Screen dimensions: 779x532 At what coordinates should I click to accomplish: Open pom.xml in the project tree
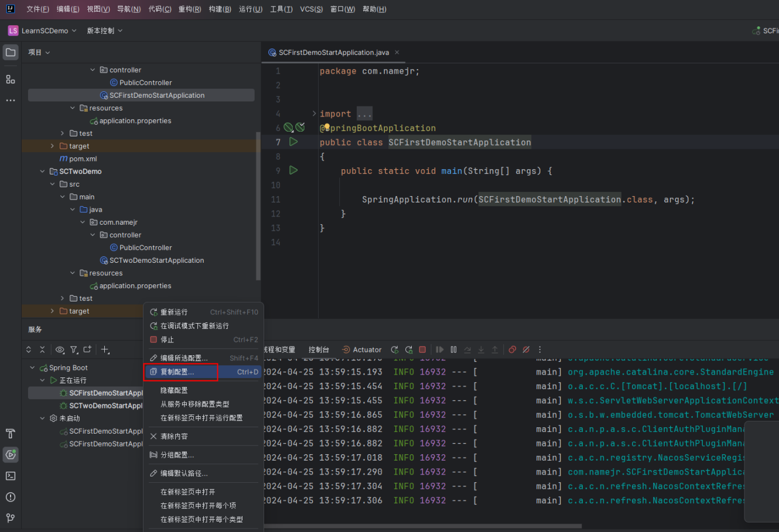[x=83, y=159]
